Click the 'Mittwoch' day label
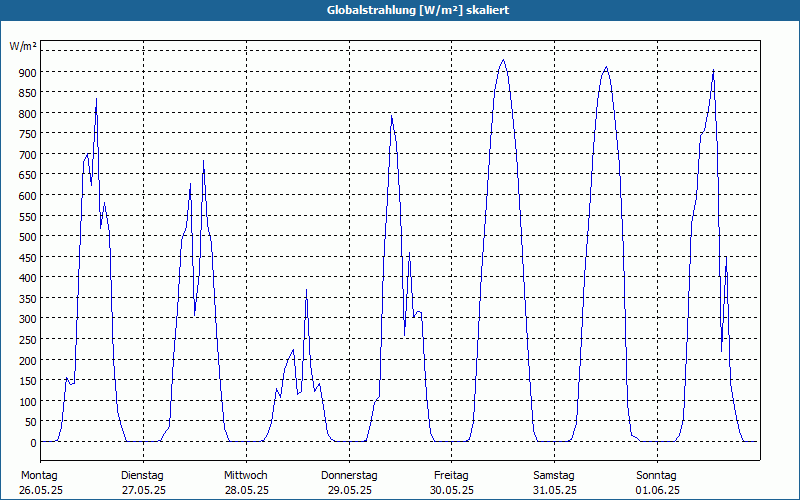 coord(245,476)
